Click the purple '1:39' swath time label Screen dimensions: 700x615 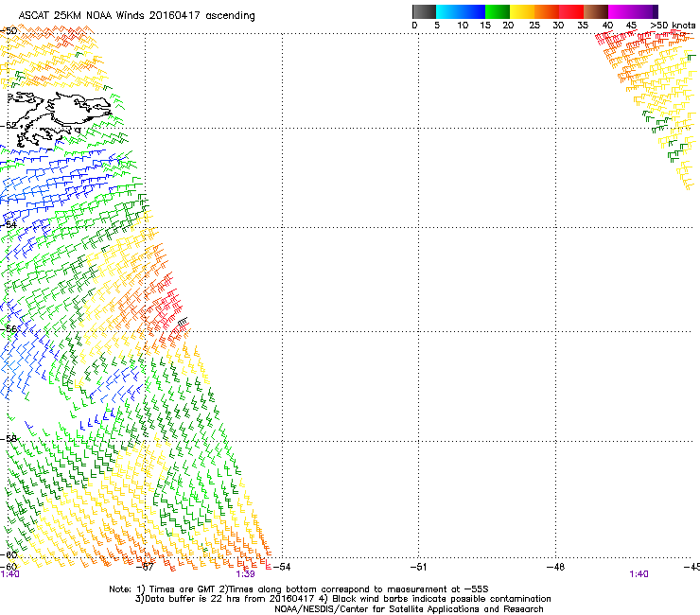pos(246,574)
